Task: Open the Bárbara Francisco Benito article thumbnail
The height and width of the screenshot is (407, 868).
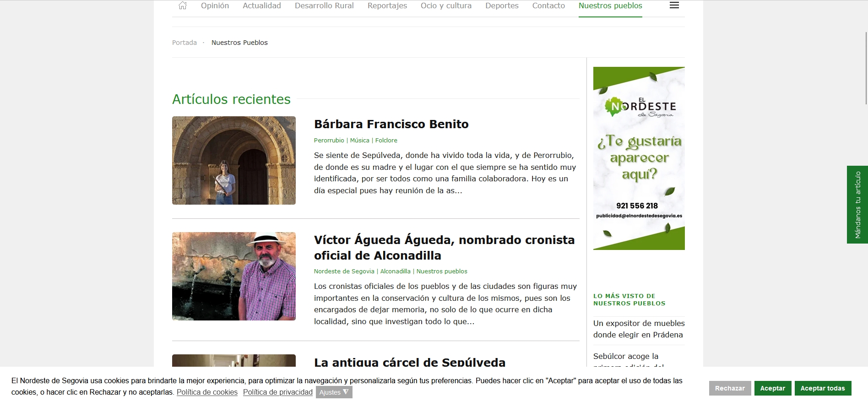Action: coord(233,160)
